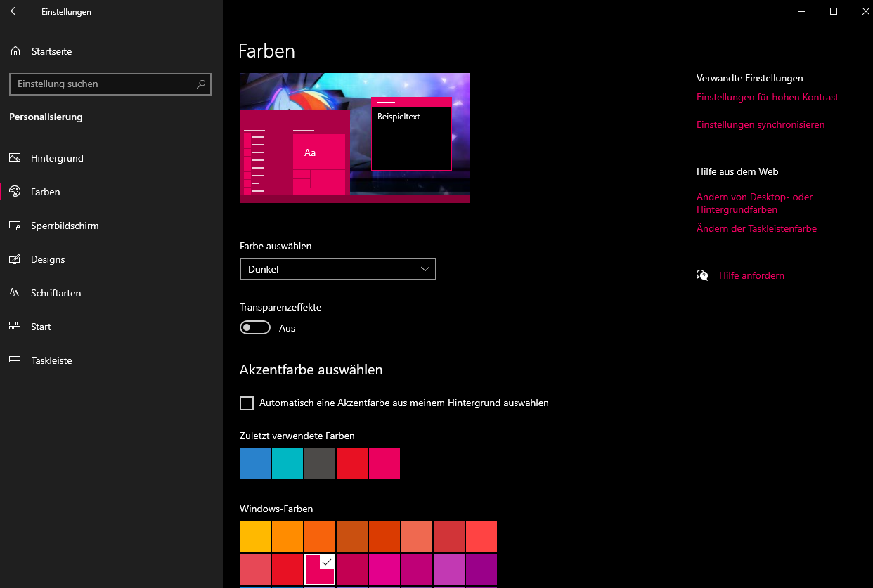Pick the second Windows color, bright orange

(287, 537)
